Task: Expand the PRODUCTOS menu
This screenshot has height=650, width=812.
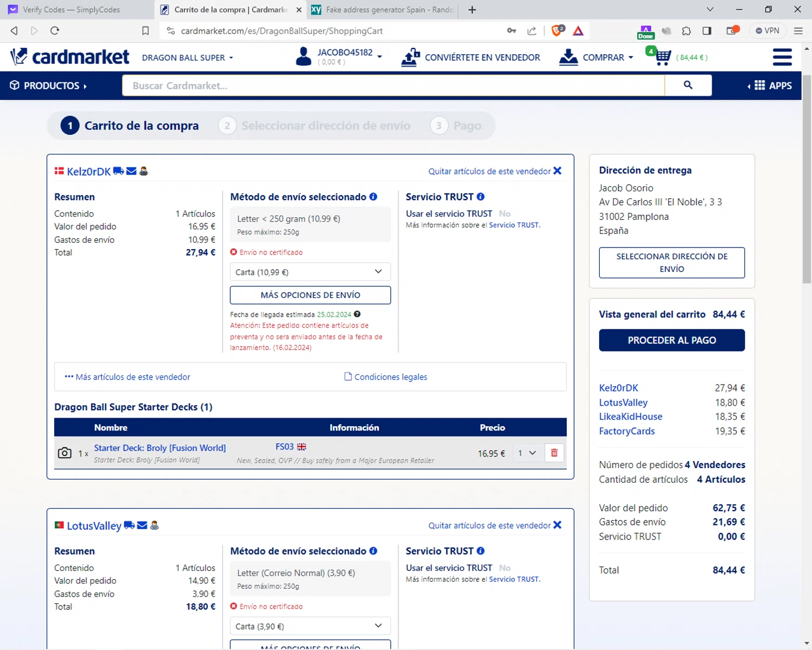Action: point(49,86)
